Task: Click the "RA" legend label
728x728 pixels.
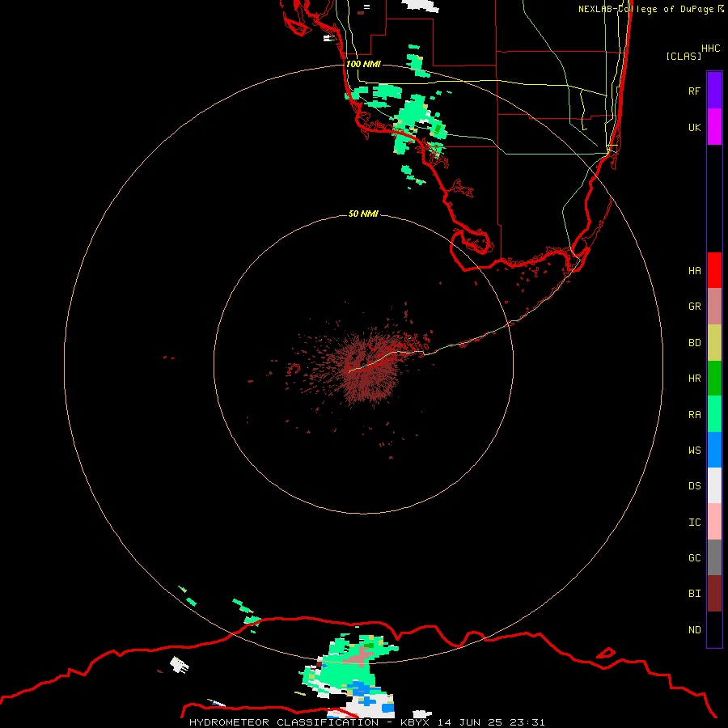Action: click(694, 415)
